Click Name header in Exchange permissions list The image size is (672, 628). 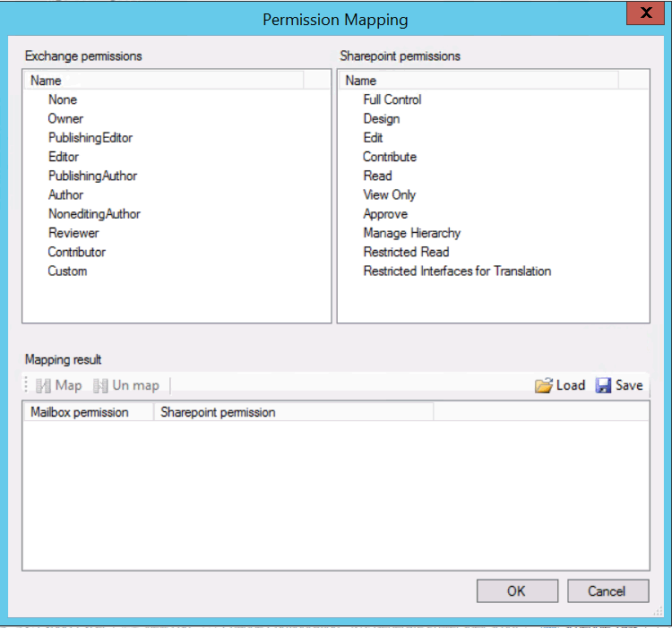tap(164, 81)
